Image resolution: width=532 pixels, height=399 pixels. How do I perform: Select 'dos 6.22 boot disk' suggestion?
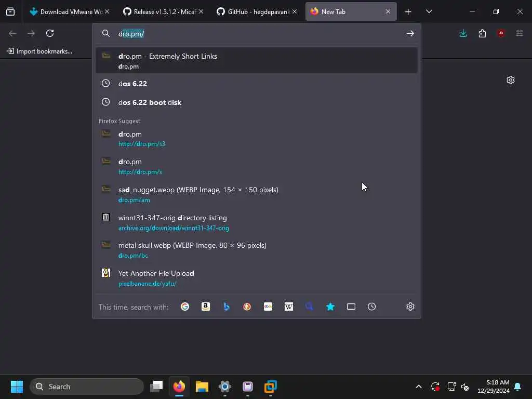257,102
